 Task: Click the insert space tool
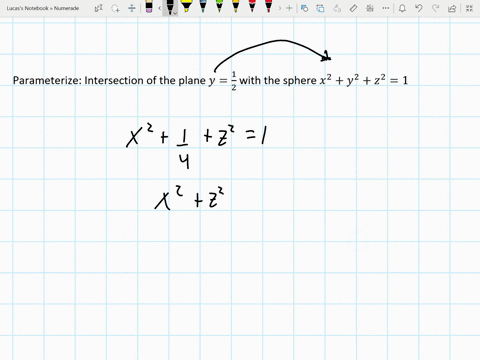(132, 8)
